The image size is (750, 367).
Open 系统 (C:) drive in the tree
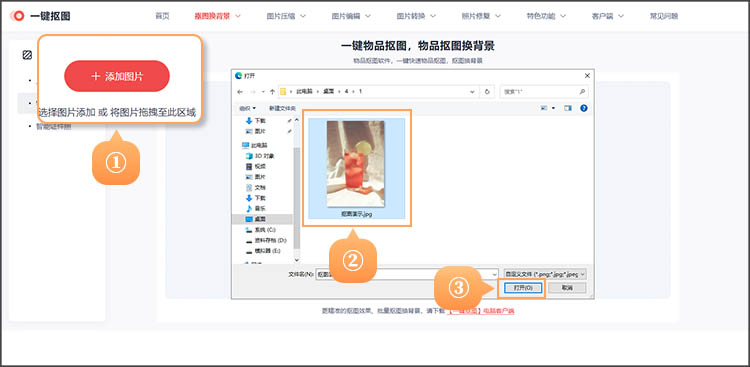pos(264,230)
